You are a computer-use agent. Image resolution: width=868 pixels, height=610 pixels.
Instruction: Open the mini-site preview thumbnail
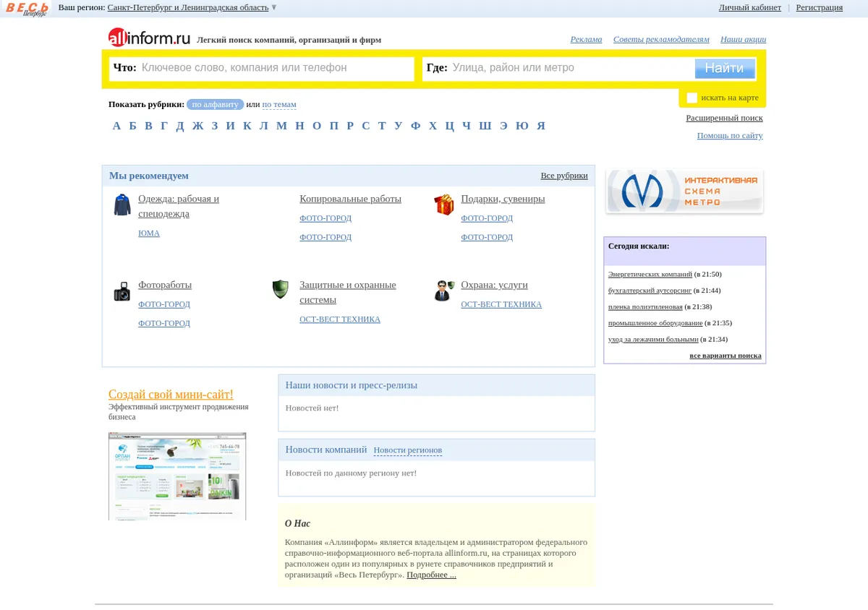(177, 476)
